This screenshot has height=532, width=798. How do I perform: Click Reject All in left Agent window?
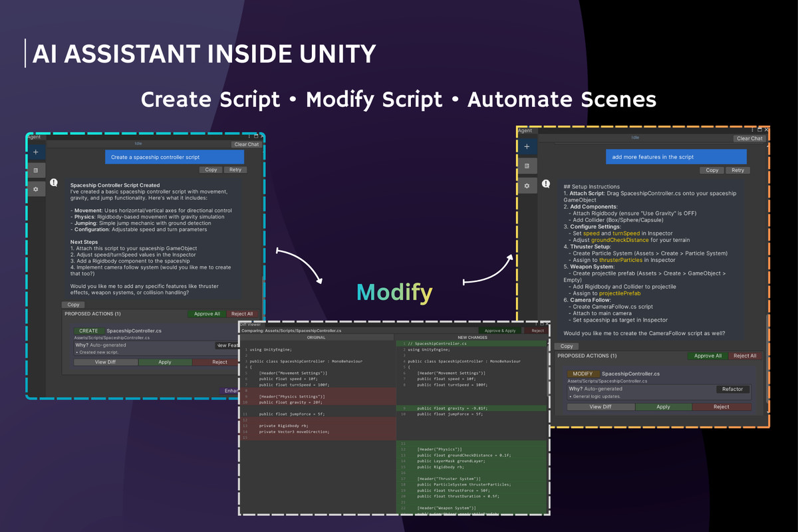click(241, 314)
